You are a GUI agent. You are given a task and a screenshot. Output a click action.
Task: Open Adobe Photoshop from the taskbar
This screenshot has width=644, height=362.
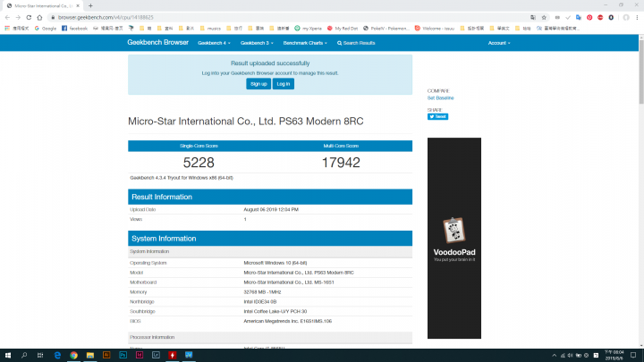coord(123,355)
